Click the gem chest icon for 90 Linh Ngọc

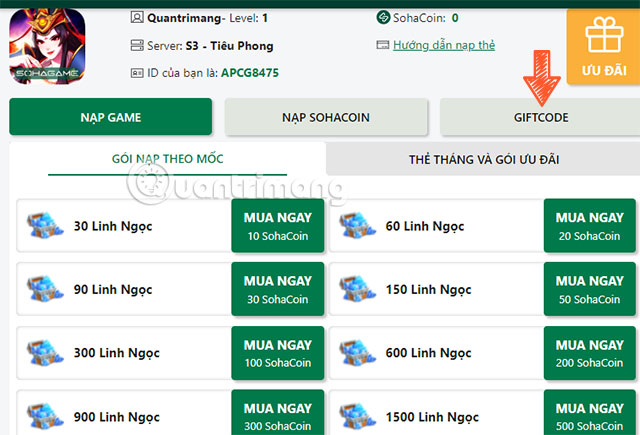pyautogui.click(x=45, y=289)
